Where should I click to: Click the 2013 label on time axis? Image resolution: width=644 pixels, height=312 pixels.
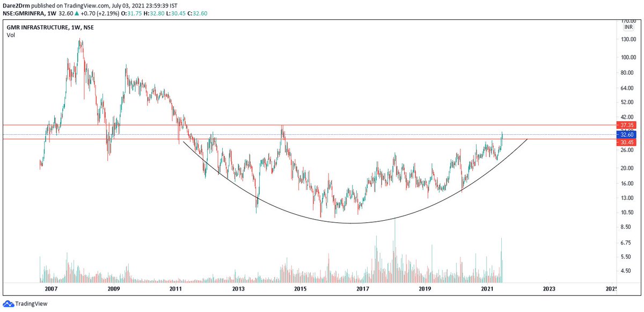[238, 289]
